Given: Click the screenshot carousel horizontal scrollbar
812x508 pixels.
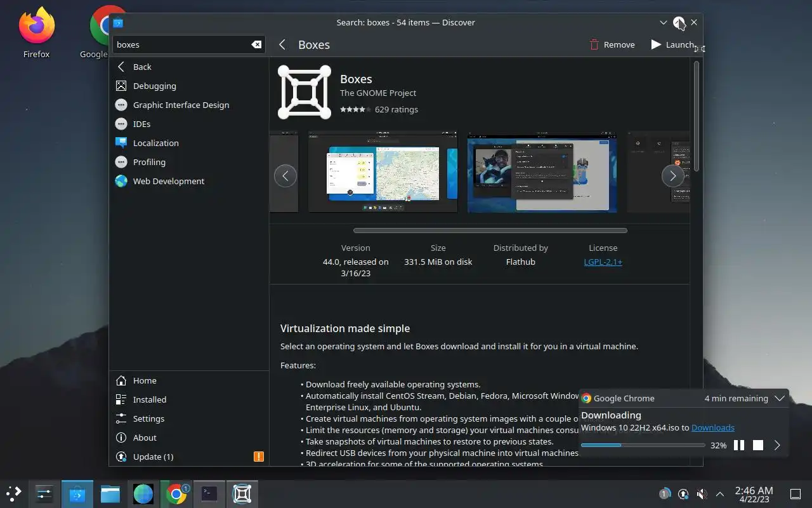Looking at the screenshot, I should click(490, 231).
